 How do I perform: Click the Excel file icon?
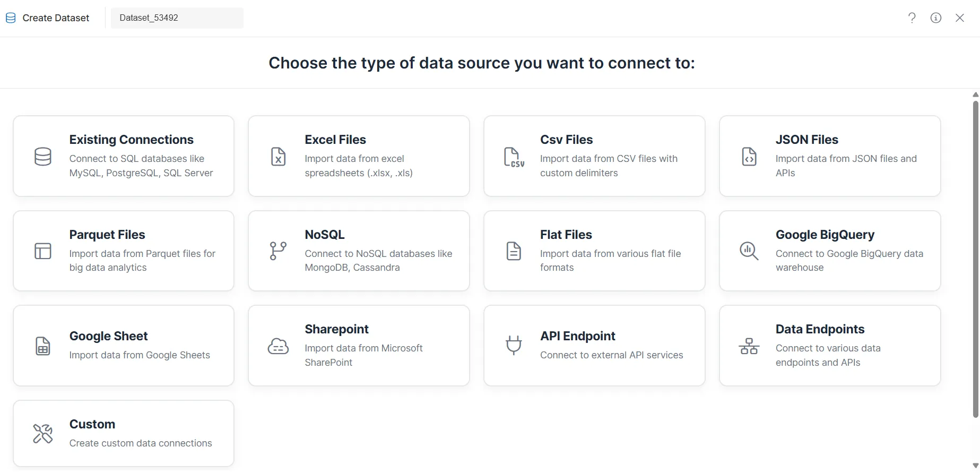(278, 157)
